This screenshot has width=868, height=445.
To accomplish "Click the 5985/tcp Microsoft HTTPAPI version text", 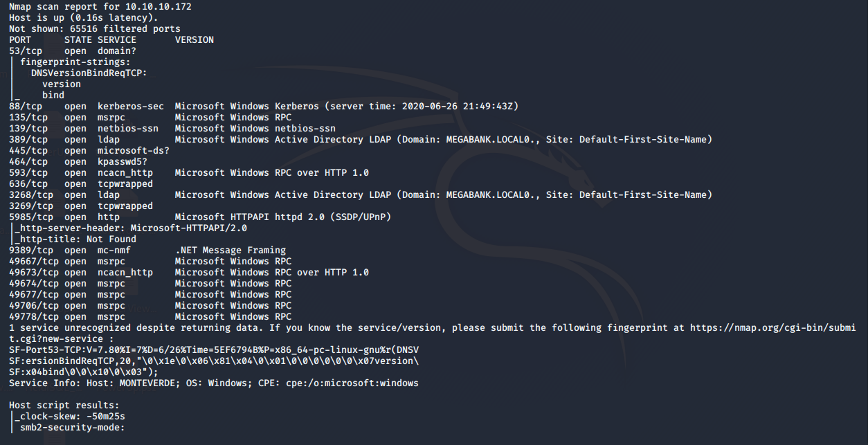I will click(x=282, y=217).
